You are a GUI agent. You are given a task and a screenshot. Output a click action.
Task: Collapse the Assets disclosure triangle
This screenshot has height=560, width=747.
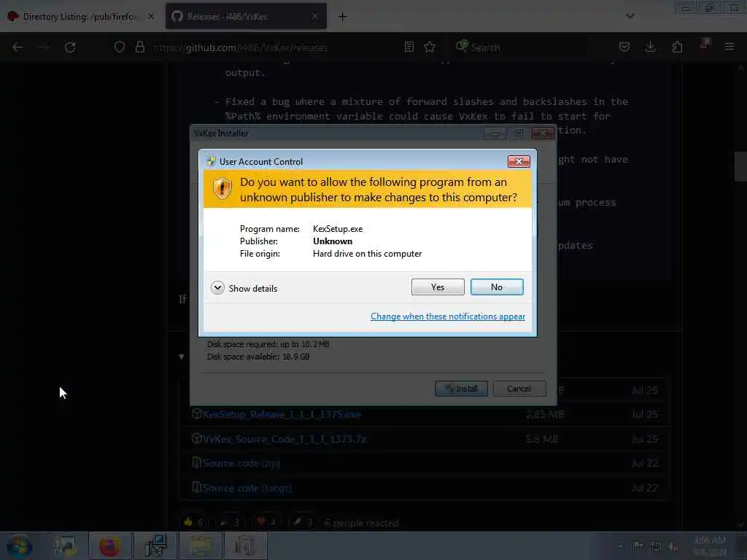point(182,357)
